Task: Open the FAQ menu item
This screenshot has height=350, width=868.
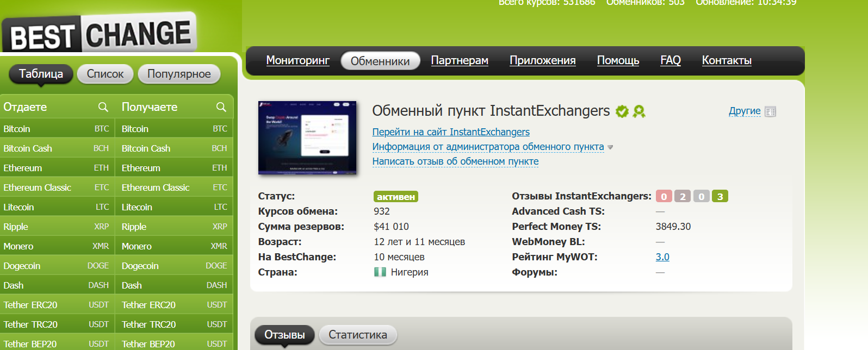Action: click(x=670, y=60)
